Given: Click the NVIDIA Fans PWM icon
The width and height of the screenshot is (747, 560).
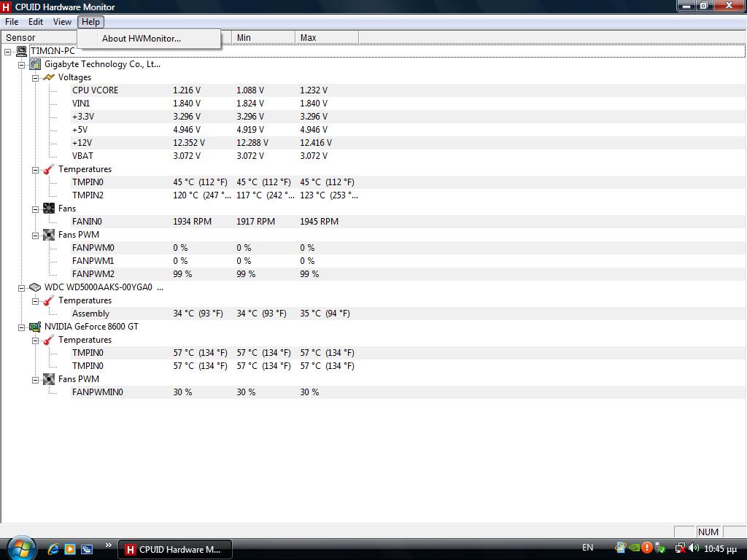Looking at the screenshot, I should coord(49,379).
